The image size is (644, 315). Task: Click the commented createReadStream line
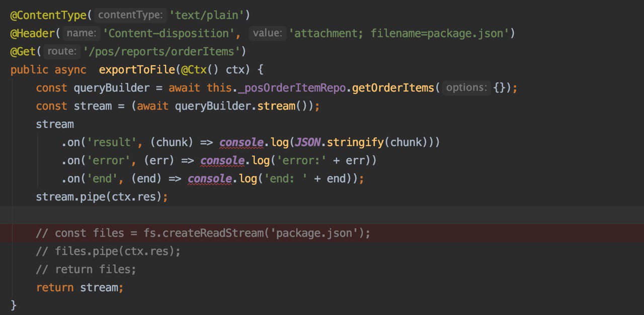coord(203,233)
